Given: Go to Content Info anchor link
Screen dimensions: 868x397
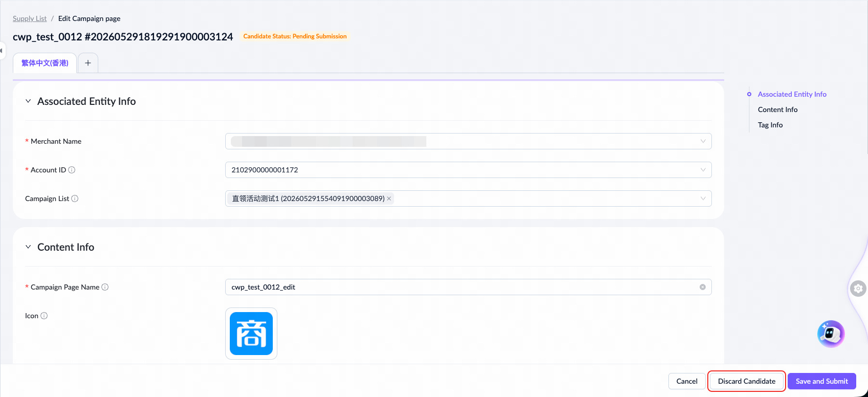Looking at the screenshot, I should point(777,109).
